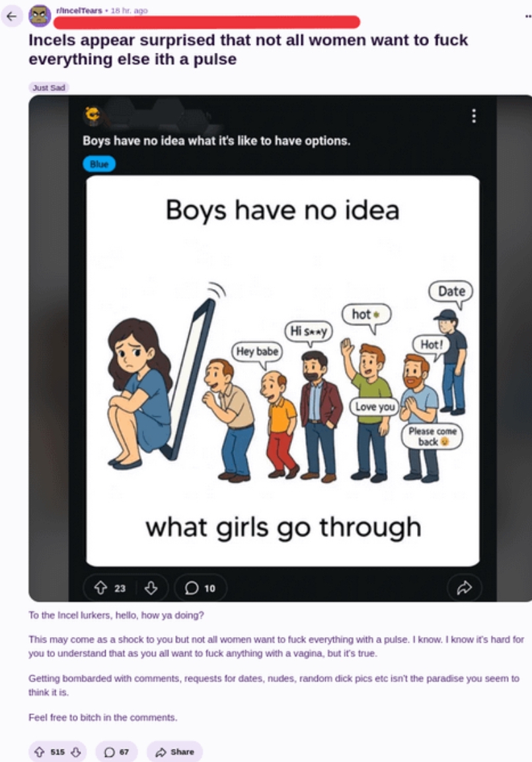Open the cartoon image thumbnail
The width and height of the screenshot is (532, 762).
coord(282,371)
